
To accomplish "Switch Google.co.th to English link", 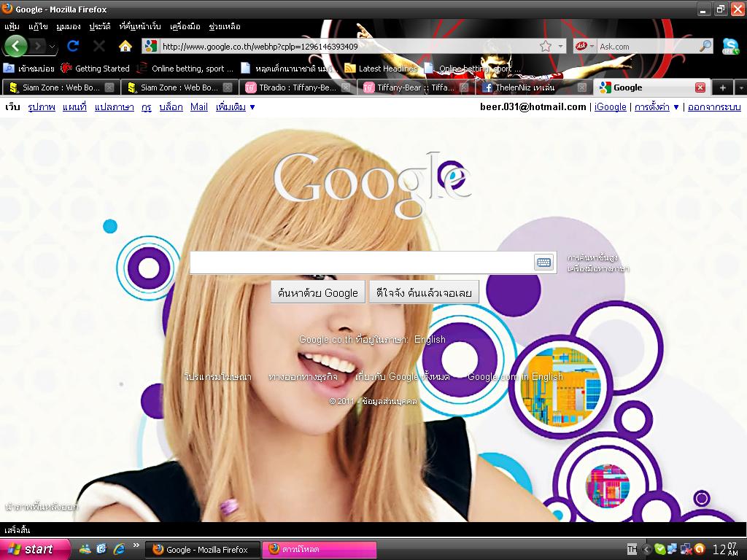I will pos(430,340).
